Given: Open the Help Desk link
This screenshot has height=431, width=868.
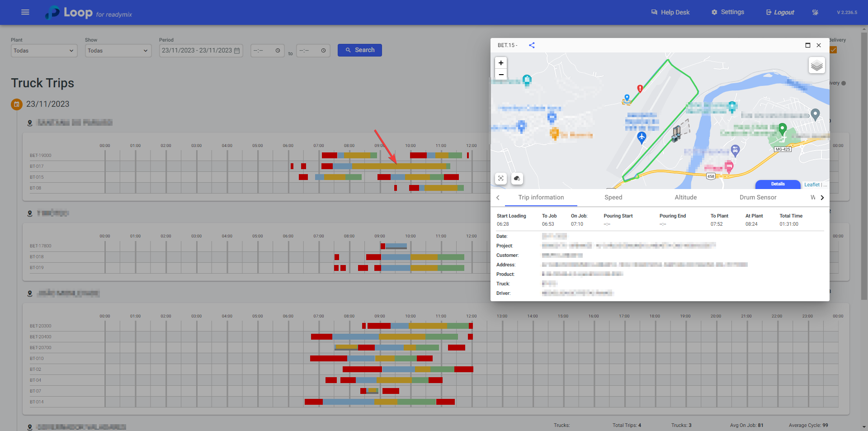Looking at the screenshot, I should coord(670,12).
